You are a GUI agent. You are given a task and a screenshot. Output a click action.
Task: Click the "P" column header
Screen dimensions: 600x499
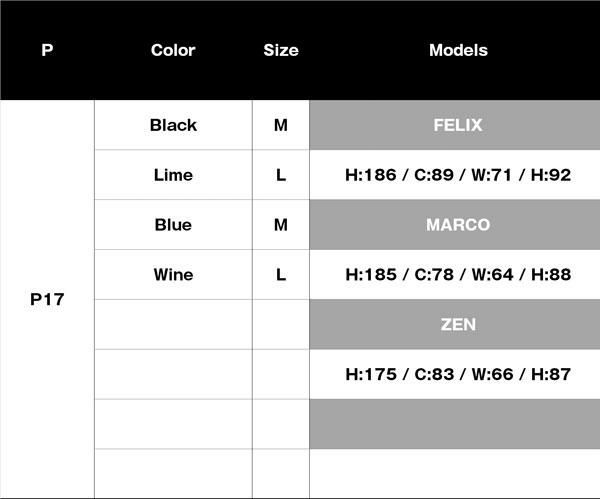[47, 50]
